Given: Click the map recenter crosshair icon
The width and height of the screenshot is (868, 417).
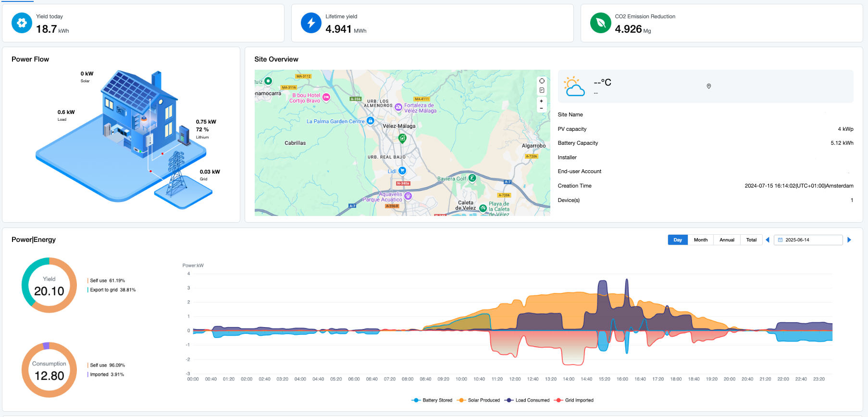Looking at the screenshot, I should tap(542, 81).
